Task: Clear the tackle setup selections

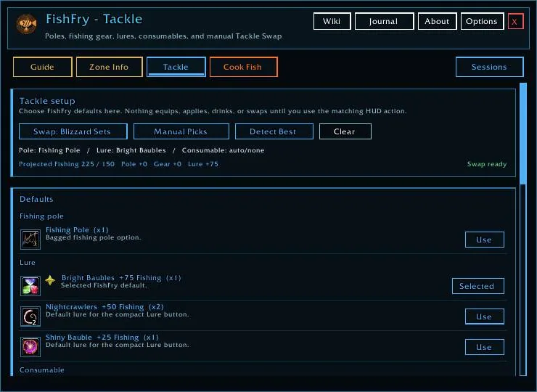Action: (345, 131)
